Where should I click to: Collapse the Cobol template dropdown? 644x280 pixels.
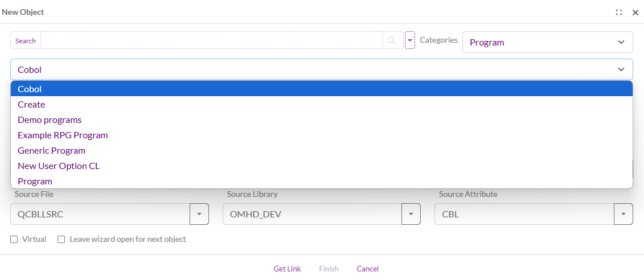pyautogui.click(x=621, y=69)
